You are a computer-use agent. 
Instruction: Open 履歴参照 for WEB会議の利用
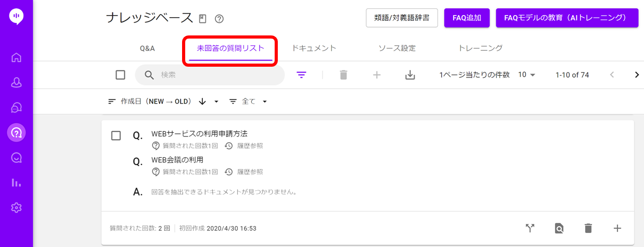244,172
